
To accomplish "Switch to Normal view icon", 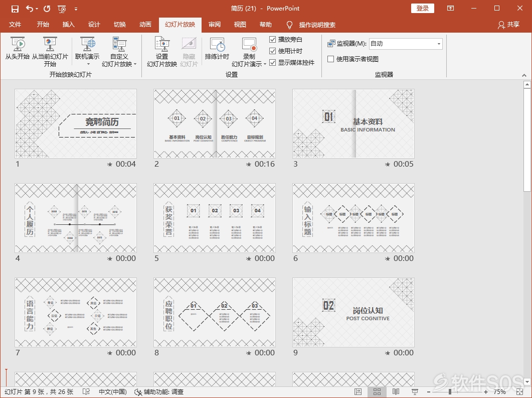I will 358,392.
